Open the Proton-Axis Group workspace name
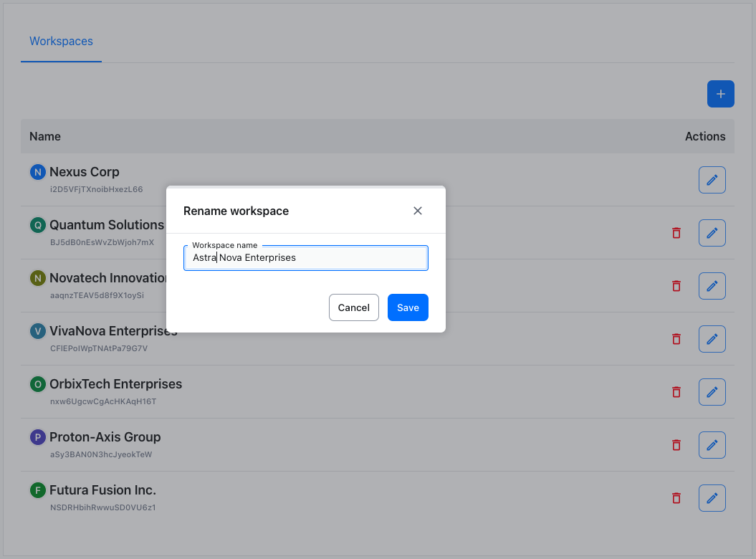Image resolution: width=756 pixels, height=559 pixels. tap(105, 437)
